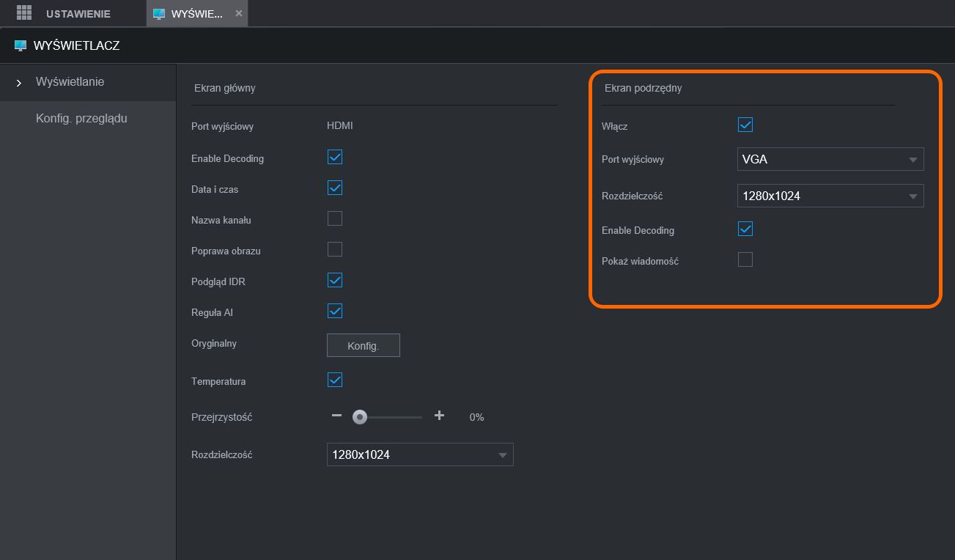Uncheck Włącz for the sub screen
This screenshot has width=955, height=560.
coord(745,125)
